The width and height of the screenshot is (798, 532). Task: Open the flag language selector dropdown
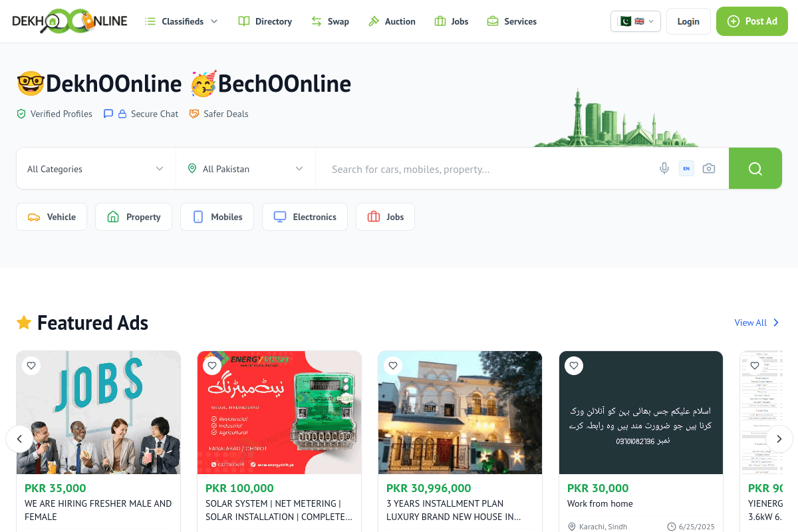[636, 21]
